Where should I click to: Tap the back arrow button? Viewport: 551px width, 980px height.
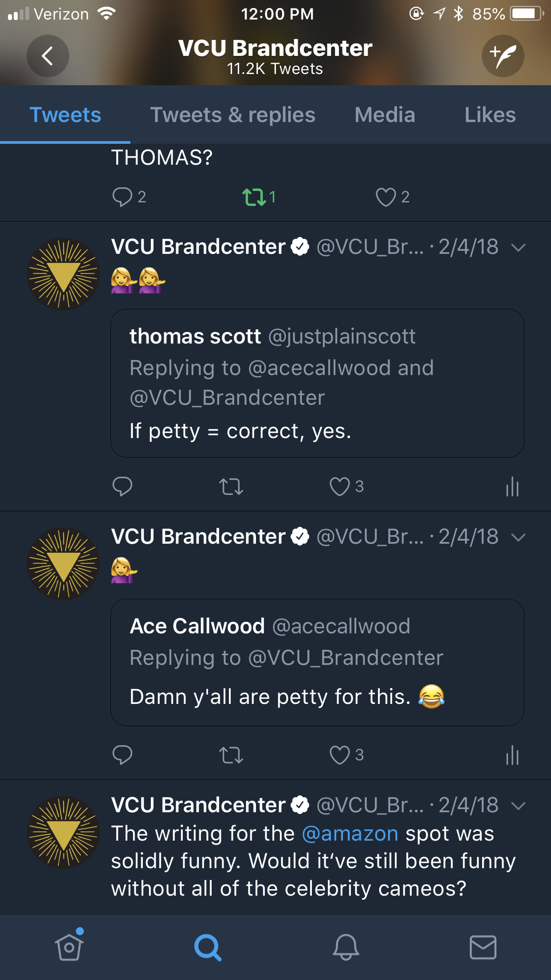coord(47,56)
